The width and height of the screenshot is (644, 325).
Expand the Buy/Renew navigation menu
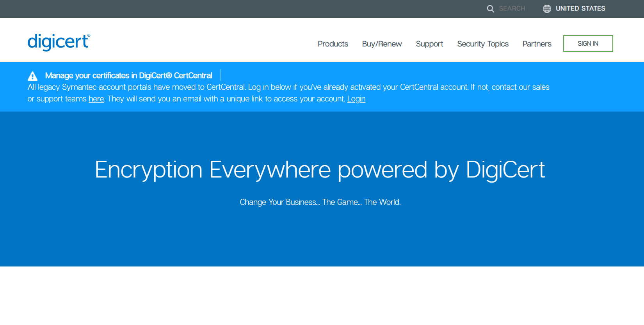[x=382, y=44]
